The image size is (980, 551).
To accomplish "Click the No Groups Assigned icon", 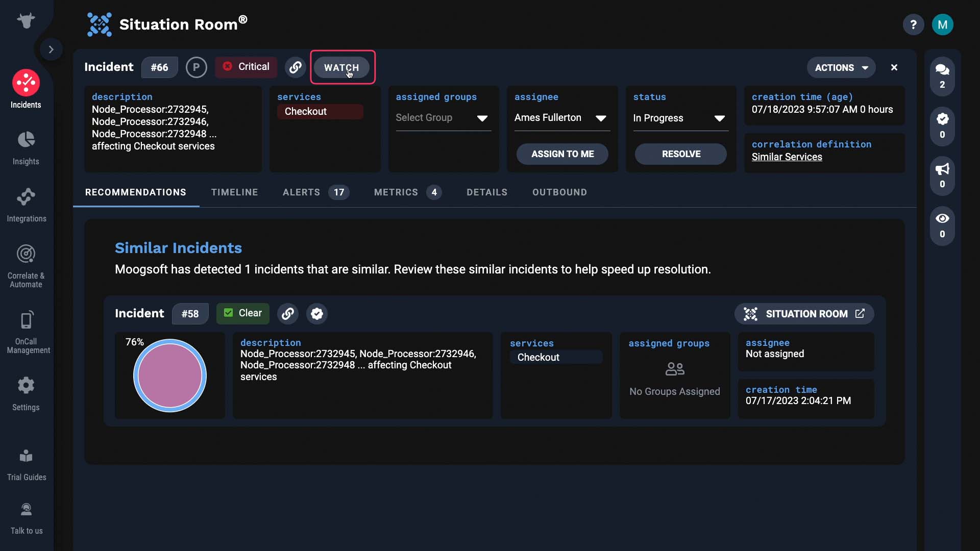I will [x=675, y=368].
